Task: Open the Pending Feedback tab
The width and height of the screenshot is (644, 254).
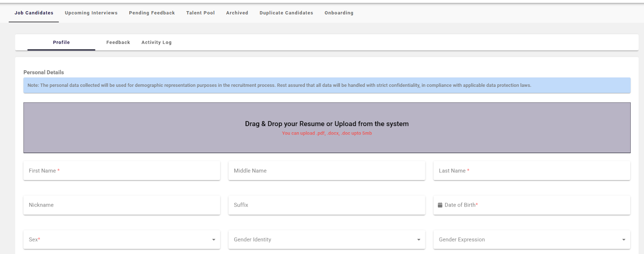Action: click(x=152, y=13)
